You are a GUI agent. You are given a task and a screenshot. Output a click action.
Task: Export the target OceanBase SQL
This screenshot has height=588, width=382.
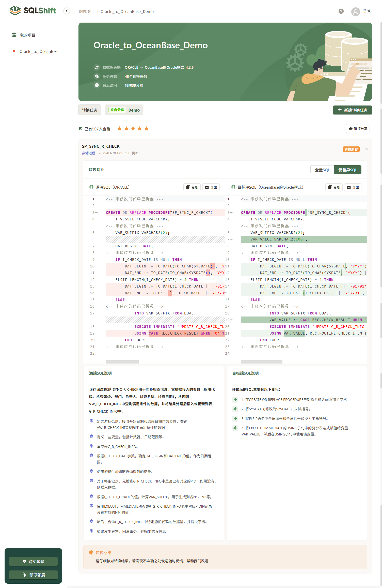point(353,187)
